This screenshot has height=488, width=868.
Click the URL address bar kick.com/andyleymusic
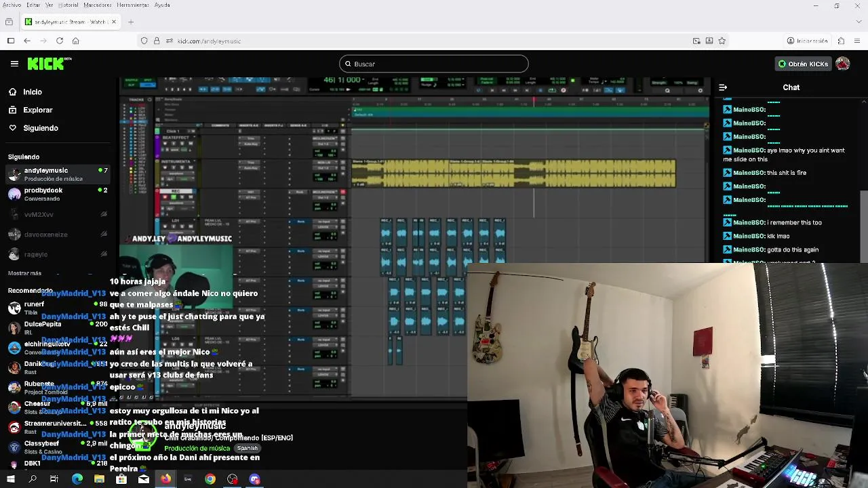coord(209,41)
